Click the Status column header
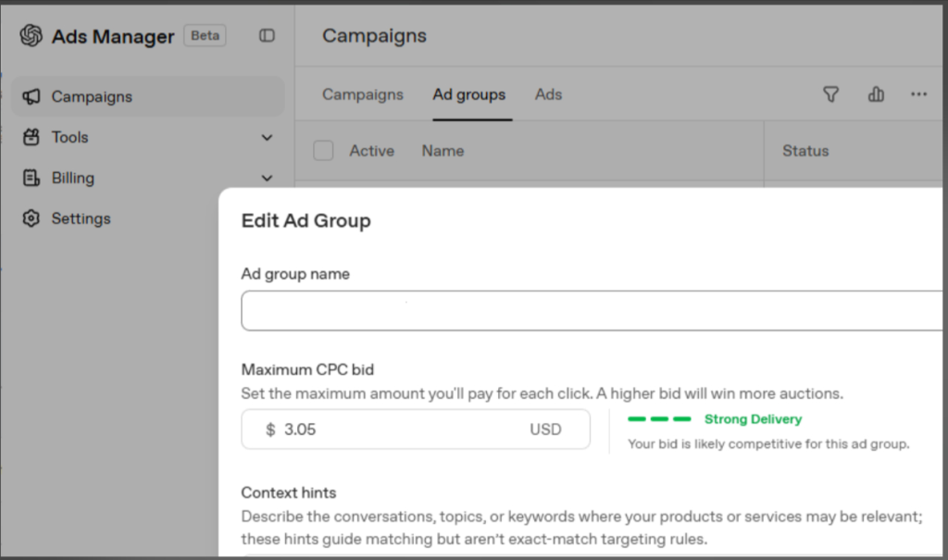Image resolution: width=948 pixels, height=560 pixels. [x=805, y=151]
